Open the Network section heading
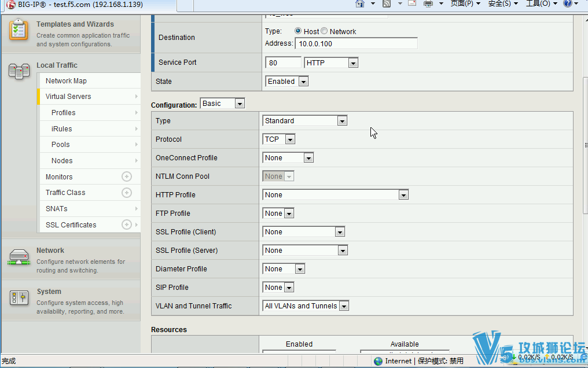Screen dimensions: 588x368 pyautogui.click(x=50, y=251)
